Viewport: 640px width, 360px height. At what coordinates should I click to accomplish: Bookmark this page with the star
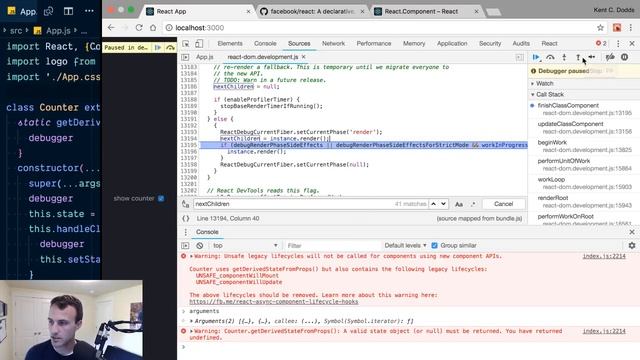point(600,28)
